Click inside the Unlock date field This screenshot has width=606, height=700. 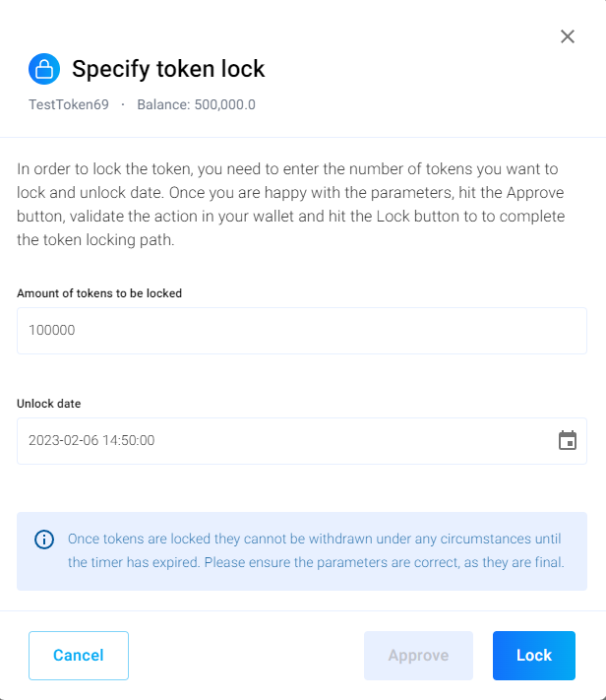(285, 440)
